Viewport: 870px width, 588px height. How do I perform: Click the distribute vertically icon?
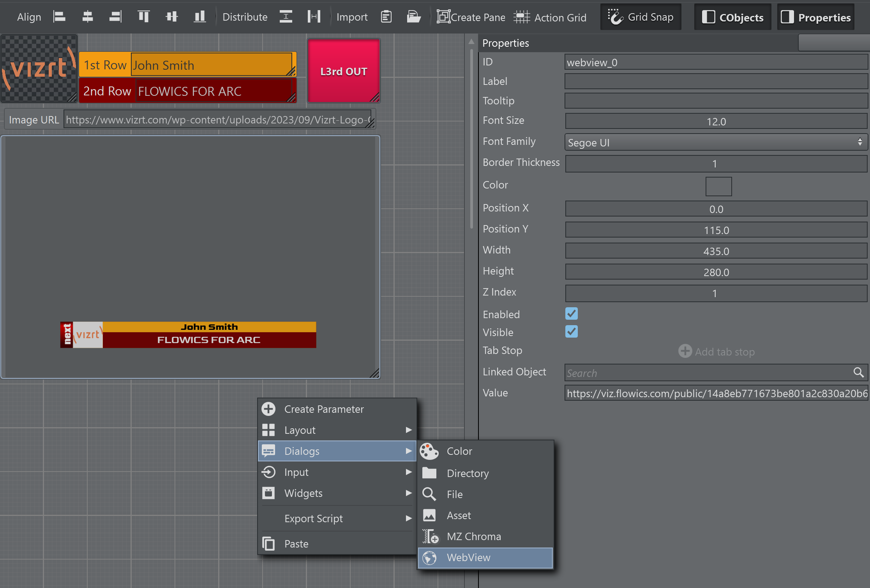tap(286, 17)
